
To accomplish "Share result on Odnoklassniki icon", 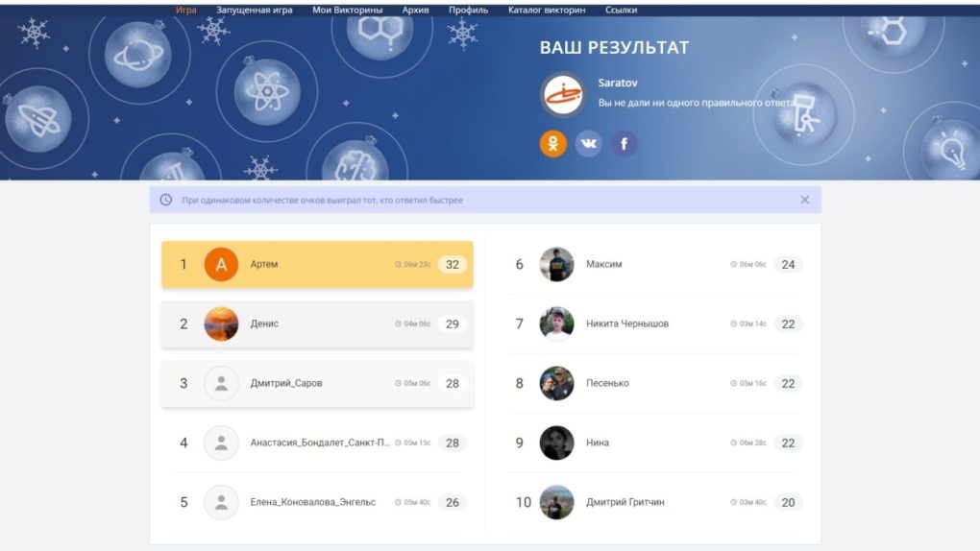I will pos(553,144).
